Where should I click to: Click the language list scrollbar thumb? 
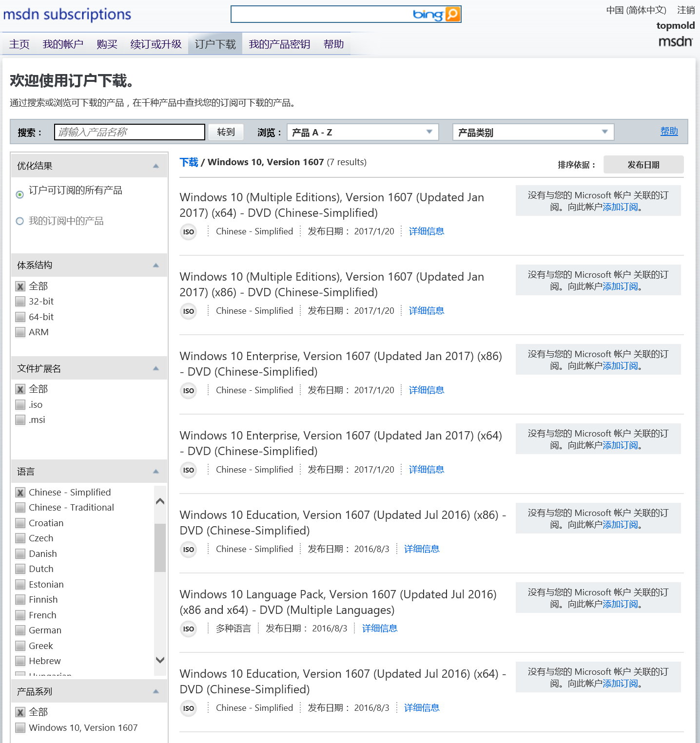(x=160, y=548)
